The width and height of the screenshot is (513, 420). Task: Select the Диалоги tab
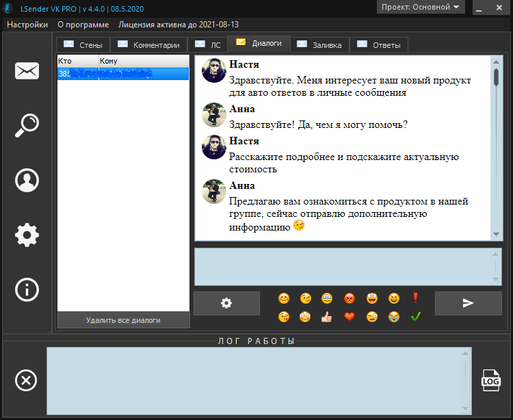[259, 43]
